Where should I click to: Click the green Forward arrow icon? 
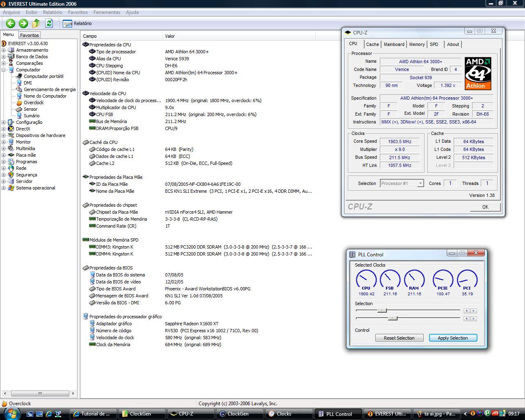click(23, 23)
